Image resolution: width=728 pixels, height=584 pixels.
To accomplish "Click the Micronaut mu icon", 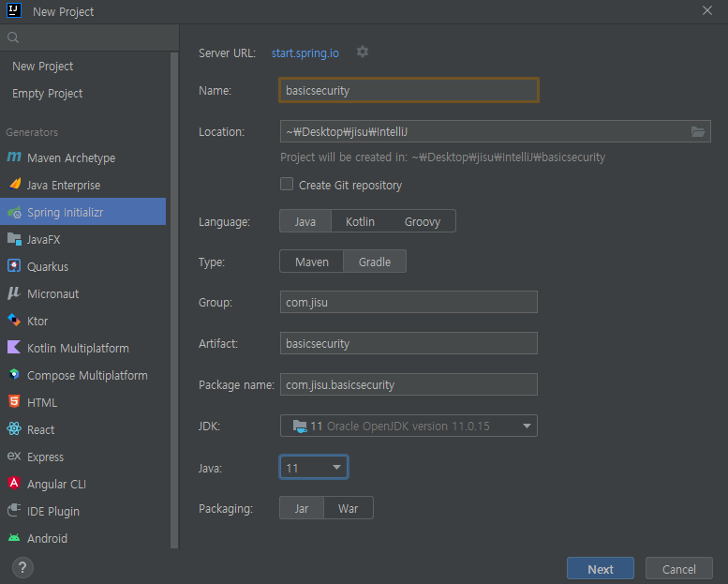I will click(14, 293).
